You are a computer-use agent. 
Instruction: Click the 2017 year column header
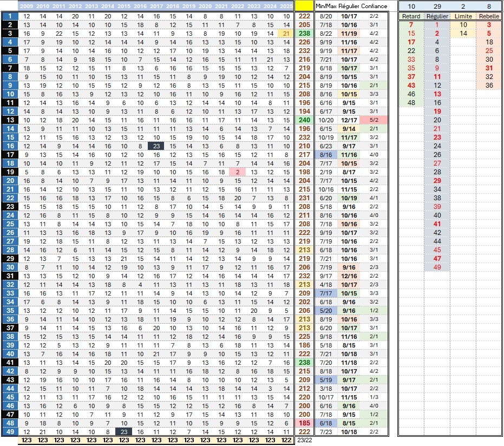pos(156,6)
